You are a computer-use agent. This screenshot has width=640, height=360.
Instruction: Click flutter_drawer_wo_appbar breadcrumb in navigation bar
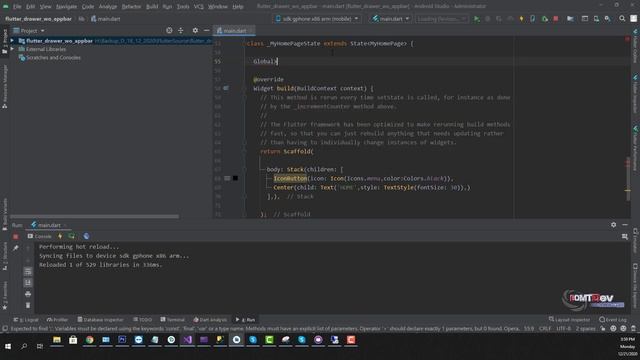(x=38, y=19)
